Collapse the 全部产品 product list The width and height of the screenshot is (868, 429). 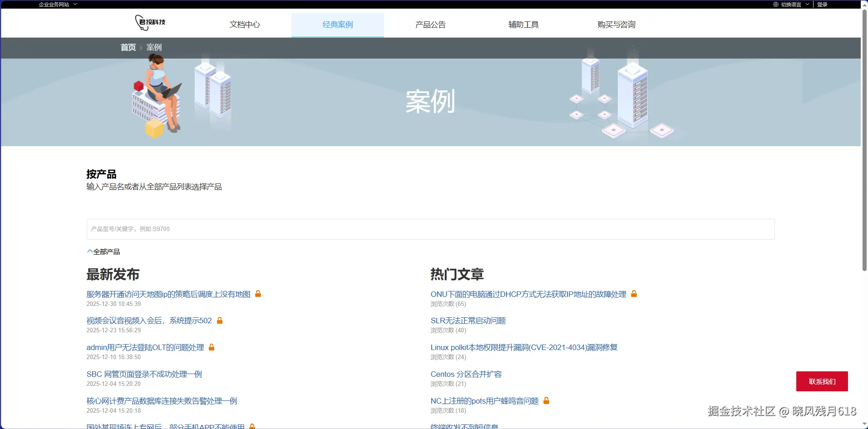point(104,251)
